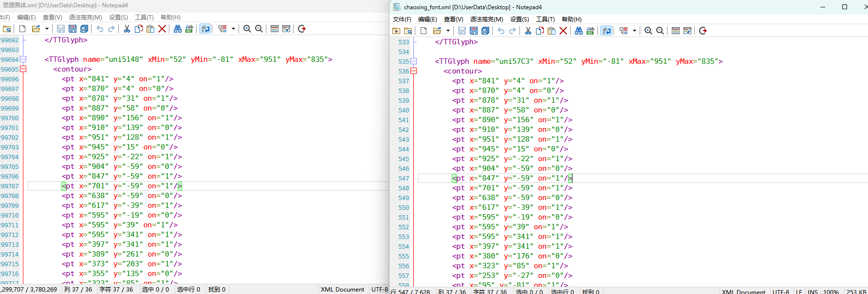
Task: Collapse TTGlyph uni5148 fold marker in 思源黑体.xml window
Action: click(23, 59)
